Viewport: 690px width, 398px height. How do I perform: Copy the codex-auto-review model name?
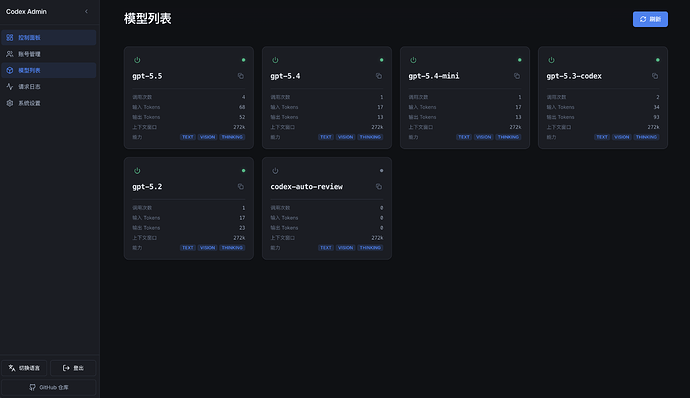coord(379,187)
